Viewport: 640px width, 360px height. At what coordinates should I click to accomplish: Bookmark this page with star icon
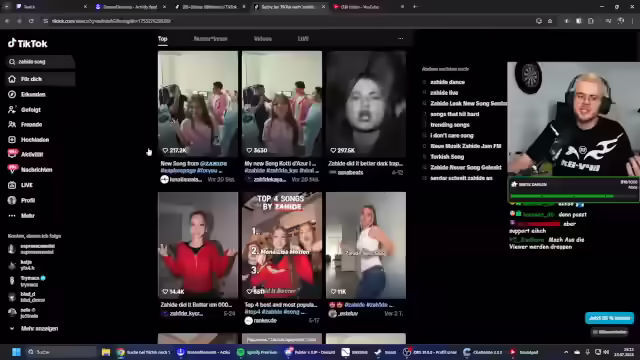click(x=550, y=21)
